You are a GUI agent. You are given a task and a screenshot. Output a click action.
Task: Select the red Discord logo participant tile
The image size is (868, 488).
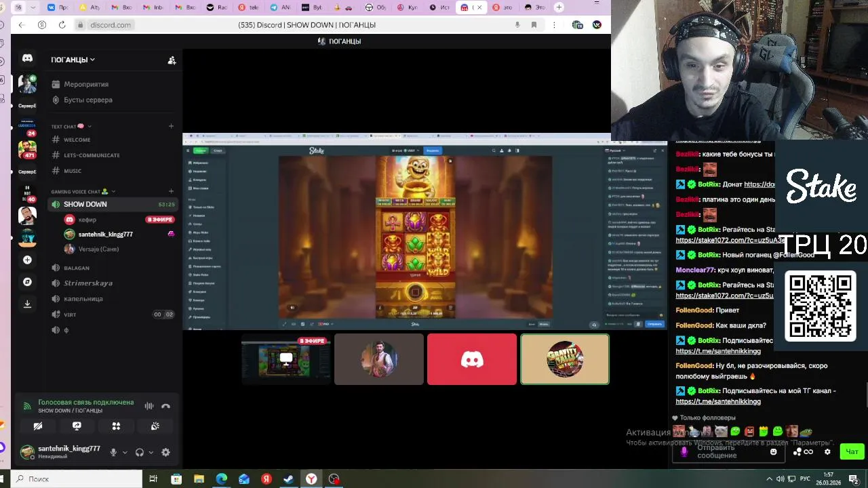[x=472, y=359]
